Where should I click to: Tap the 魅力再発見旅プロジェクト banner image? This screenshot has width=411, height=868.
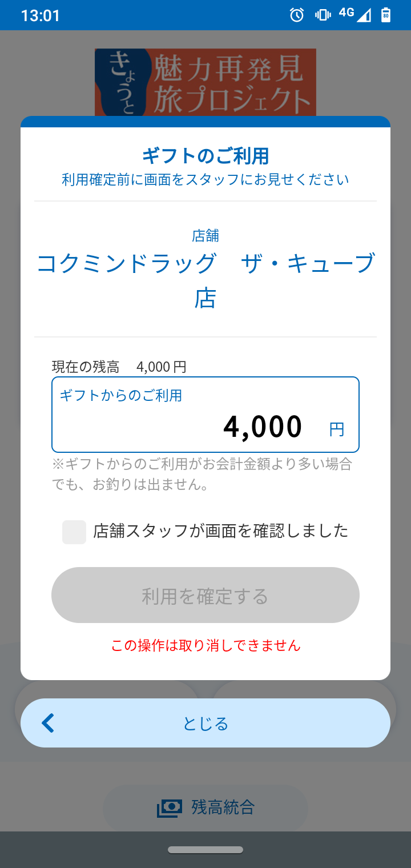click(x=205, y=82)
